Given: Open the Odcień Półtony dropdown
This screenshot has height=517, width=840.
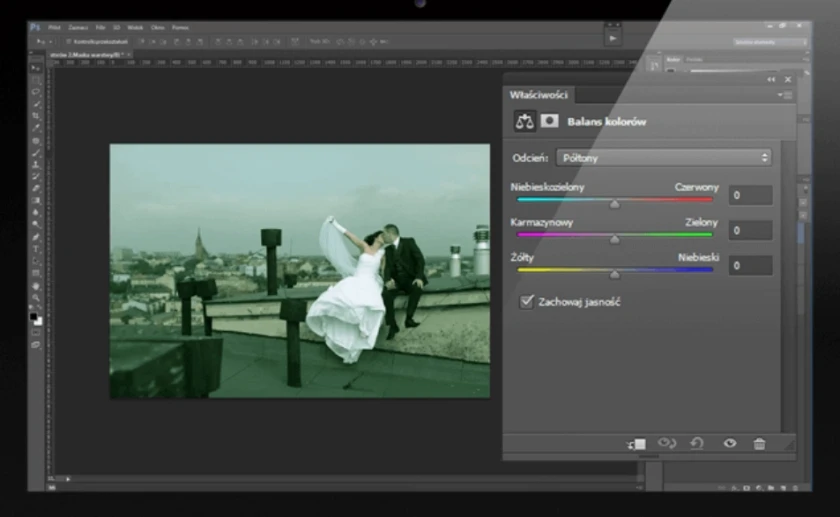Looking at the screenshot, I should pos(664,157).
